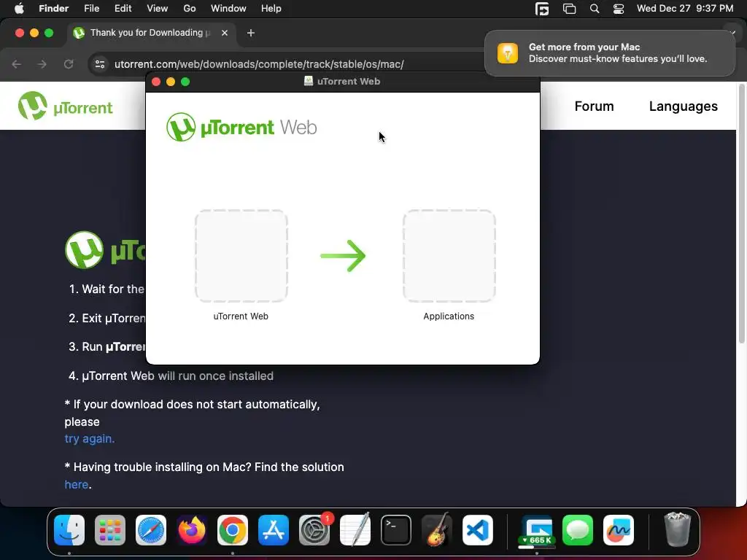Go back in Chrome history

click(17, 64)
